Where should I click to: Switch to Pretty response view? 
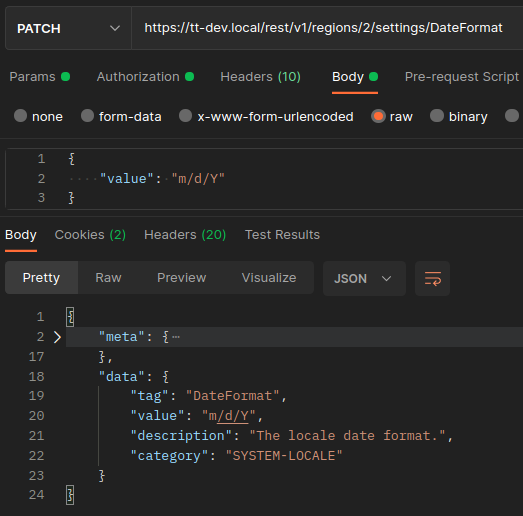pos(41,278)
